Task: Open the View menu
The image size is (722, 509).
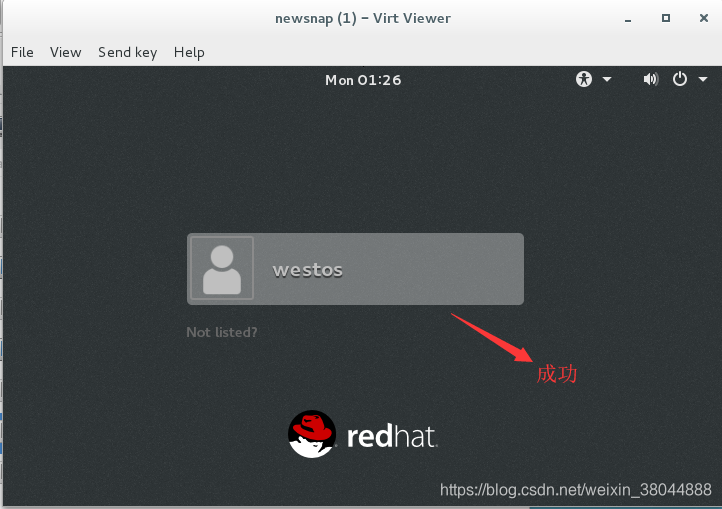Action: coord(66,52)
